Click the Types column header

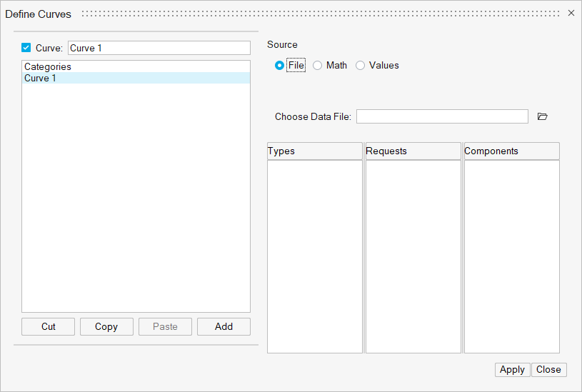(314, 151)
